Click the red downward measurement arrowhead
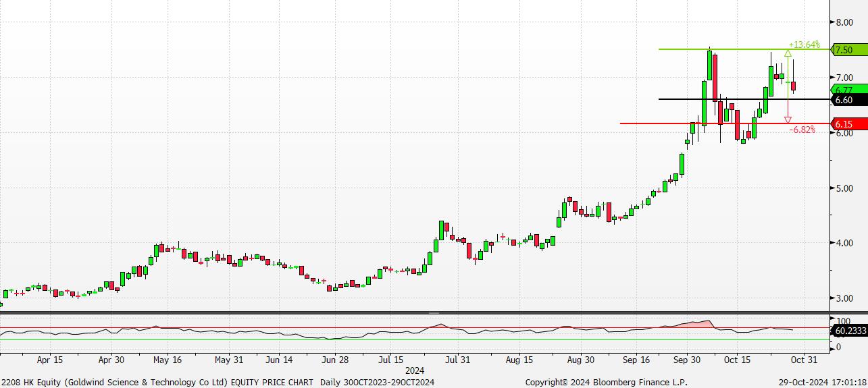 (x=788, y=119)
